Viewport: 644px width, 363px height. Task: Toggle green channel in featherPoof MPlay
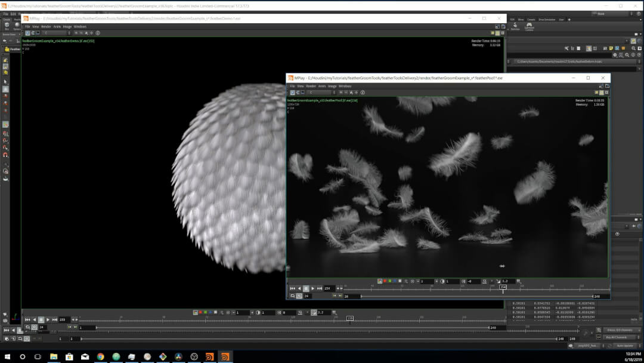390,281
